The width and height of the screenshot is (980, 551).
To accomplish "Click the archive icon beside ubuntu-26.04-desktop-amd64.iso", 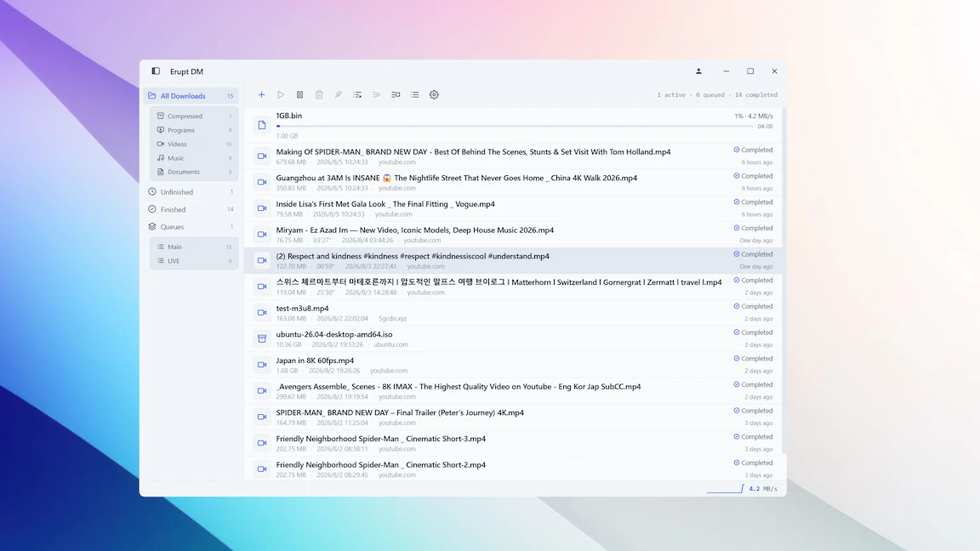I will point(262,338).
